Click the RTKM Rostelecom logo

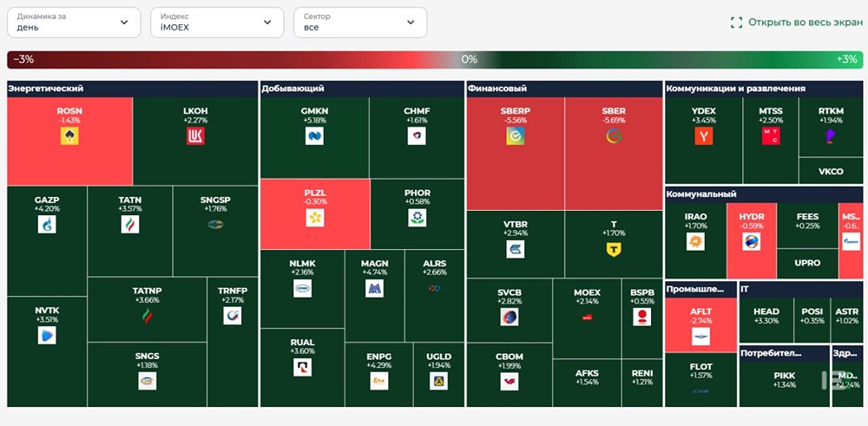[831, 136]
